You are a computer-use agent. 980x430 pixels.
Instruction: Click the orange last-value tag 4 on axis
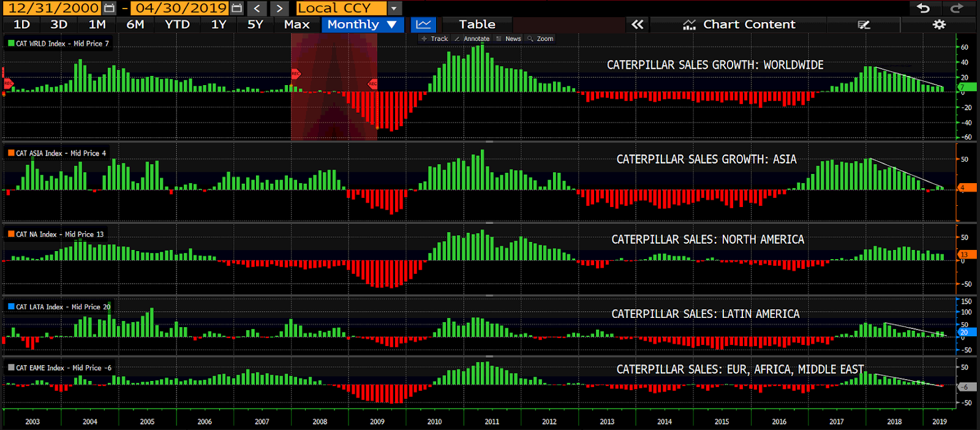pos(967,188)
